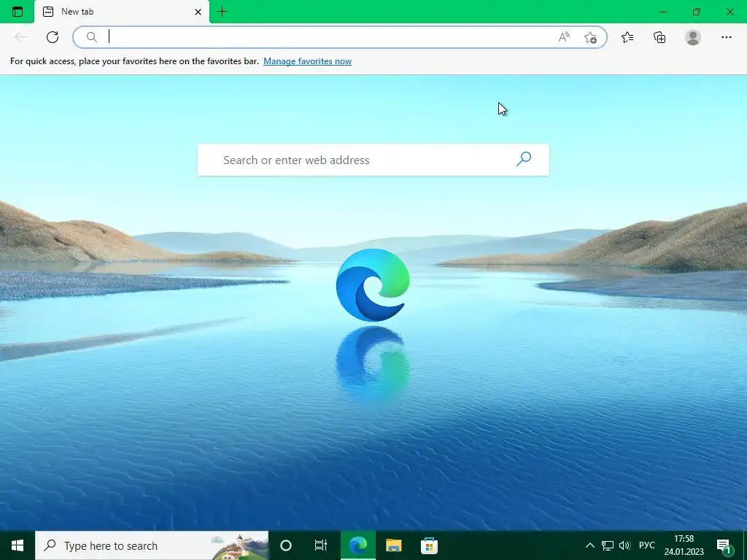Open File Explorer from taskbar

click(393, 545)
